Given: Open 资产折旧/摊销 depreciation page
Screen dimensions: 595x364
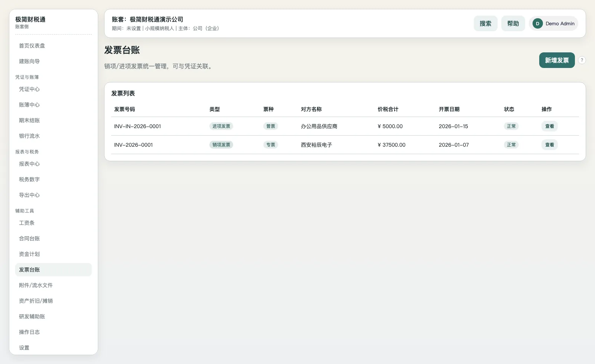Looking at the screenshot, I should point(35,300).
